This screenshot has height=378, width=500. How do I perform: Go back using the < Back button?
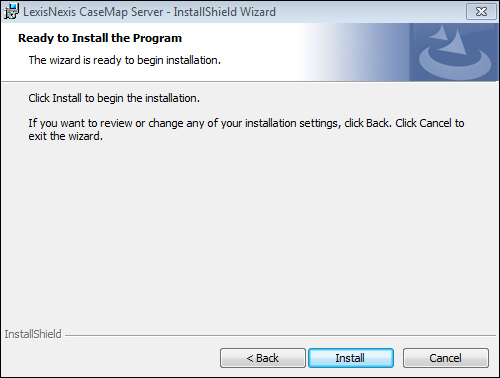[x=263, y=358]
